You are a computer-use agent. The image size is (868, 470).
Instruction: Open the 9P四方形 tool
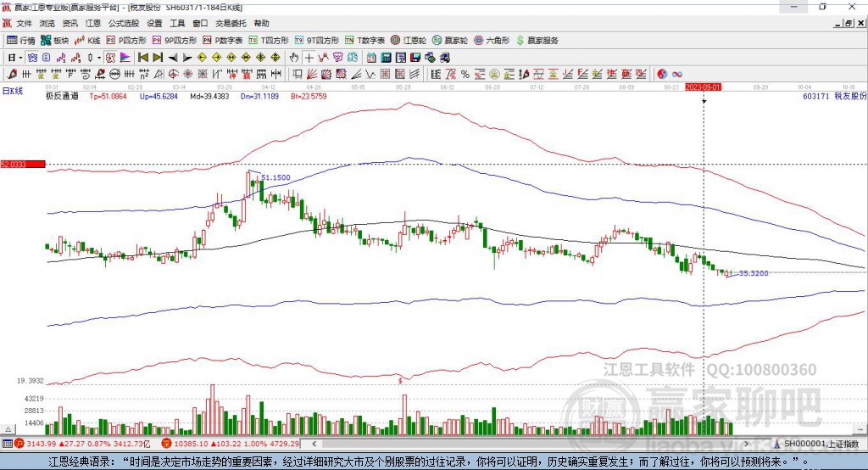[x=175, y=41]
